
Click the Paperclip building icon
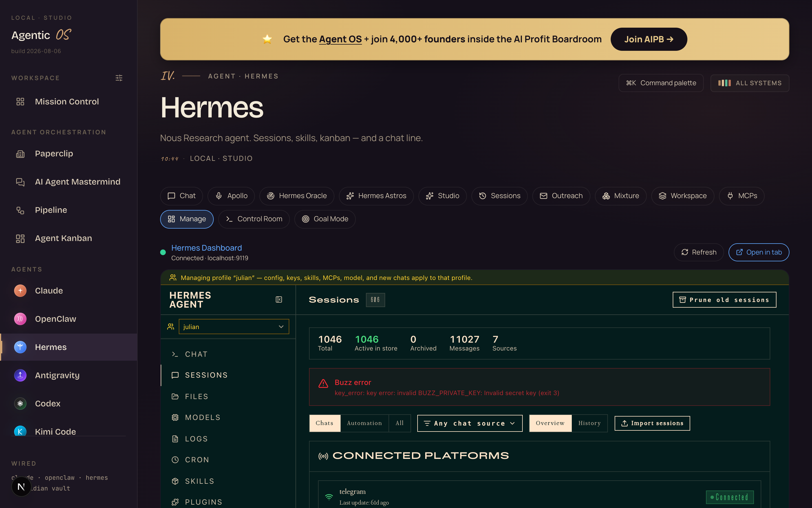click(20, 154)
